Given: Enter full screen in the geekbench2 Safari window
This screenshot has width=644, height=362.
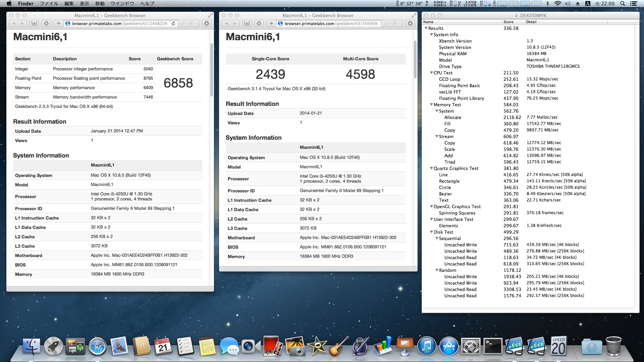Looking at the screenshot, I should point(210,15).
